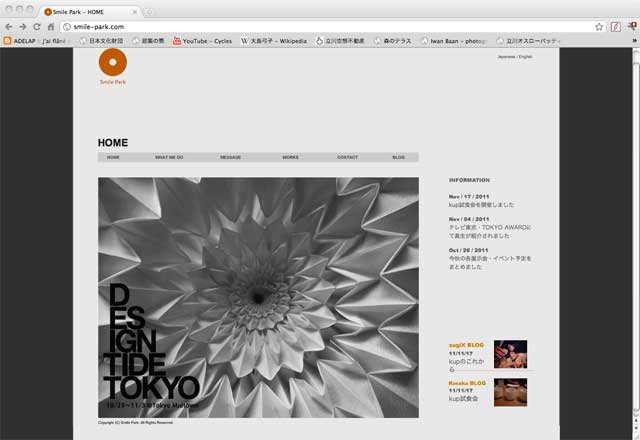Close the Smile Park - HOME tab
Image resolution: width=640 pixels, height=440 pixels.
pyautogui.click(x=135, y=12)
